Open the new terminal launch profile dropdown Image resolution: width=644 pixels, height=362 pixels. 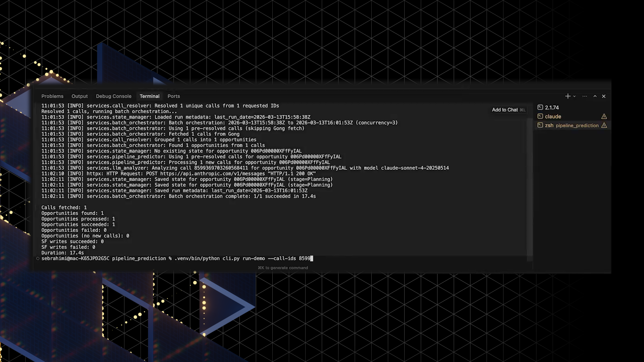pyautogui.click(x=575, y=96)
